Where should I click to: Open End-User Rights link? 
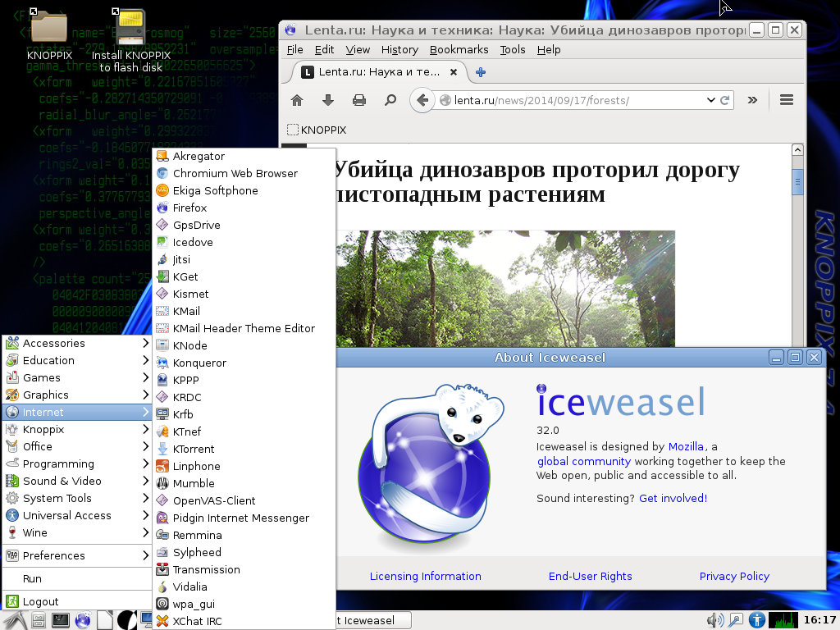pyautogui.click(x=591, y=576)
